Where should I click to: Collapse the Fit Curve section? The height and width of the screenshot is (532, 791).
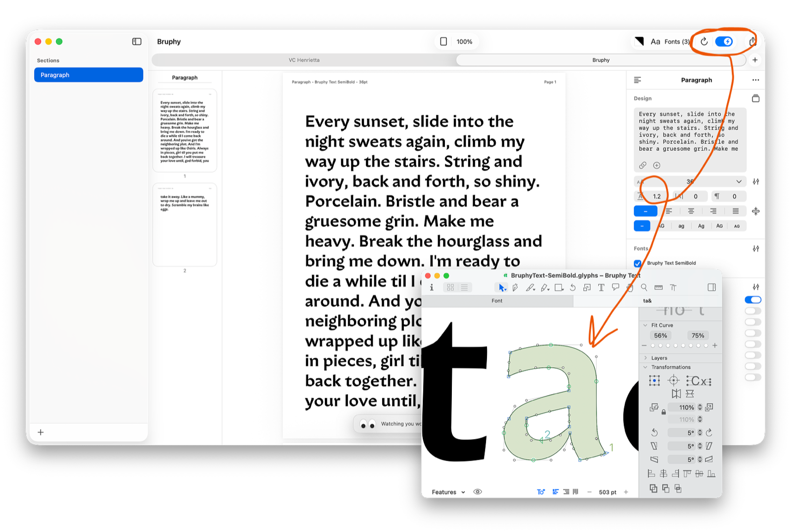point(645,325)
